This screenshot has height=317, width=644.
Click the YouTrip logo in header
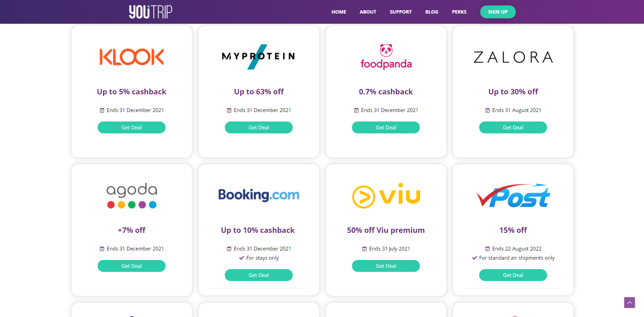(x=151, y=12)
